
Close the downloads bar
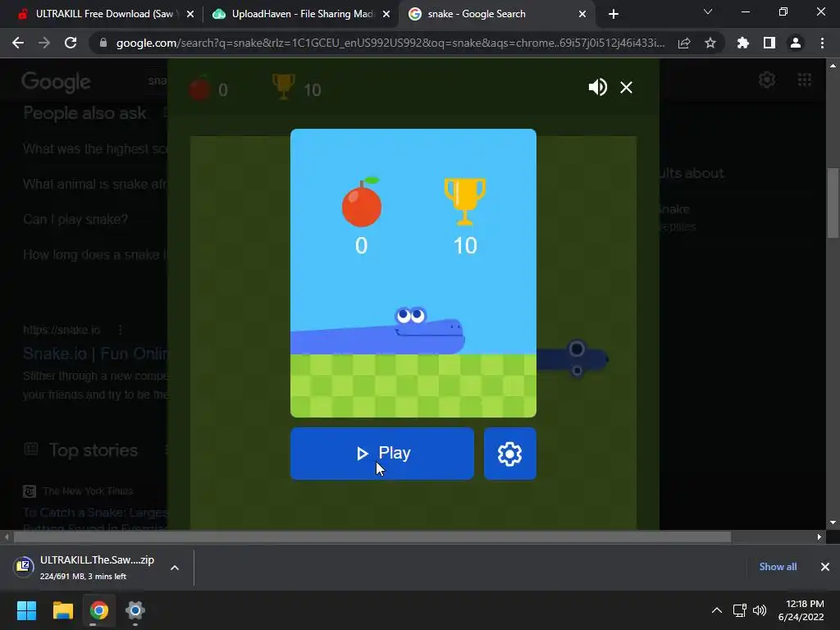(x=825, y=567)
